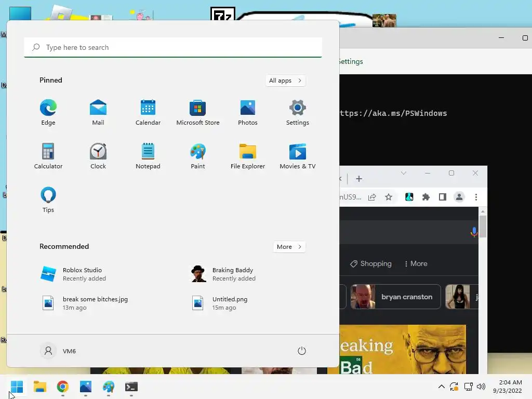This screenshot has height=399, width=532.
Task: Open a new tab in Chrome
Action: [x=359, y=179]
